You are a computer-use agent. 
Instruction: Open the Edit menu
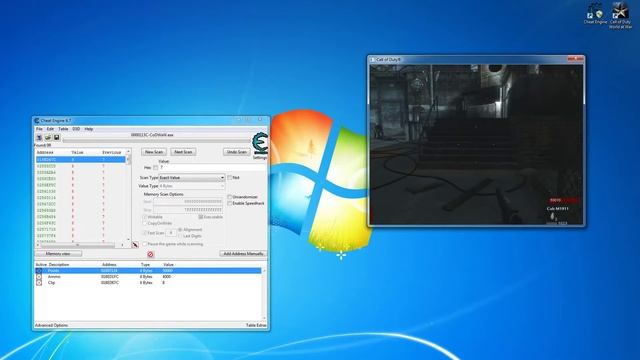point(50,129)
